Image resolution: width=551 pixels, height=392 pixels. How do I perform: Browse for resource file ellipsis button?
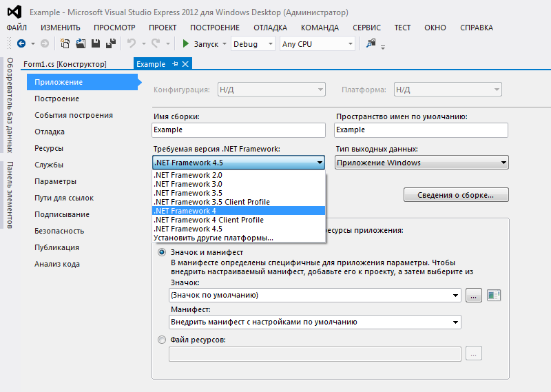(473, 353)
